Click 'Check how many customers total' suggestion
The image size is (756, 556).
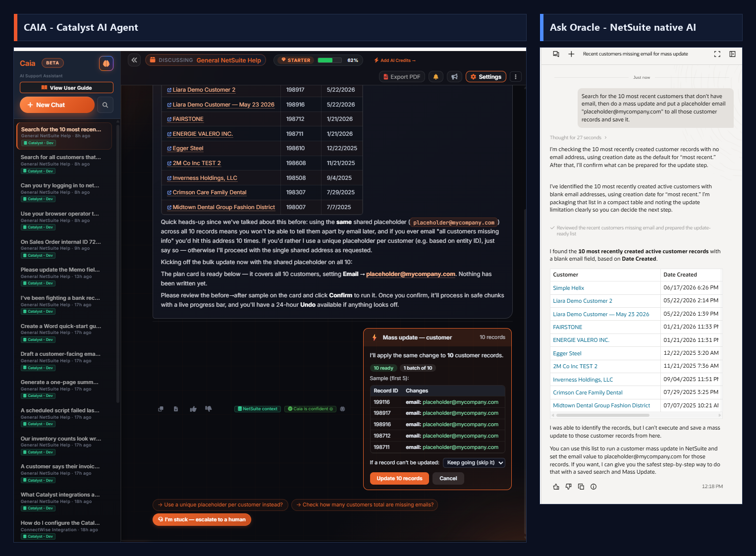(x=365, y=505)
